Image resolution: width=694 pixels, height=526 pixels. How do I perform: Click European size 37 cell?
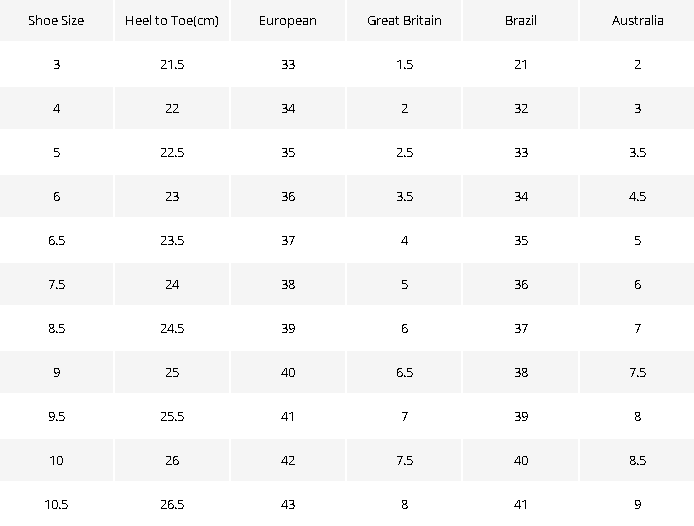click(x=288, y=240)
